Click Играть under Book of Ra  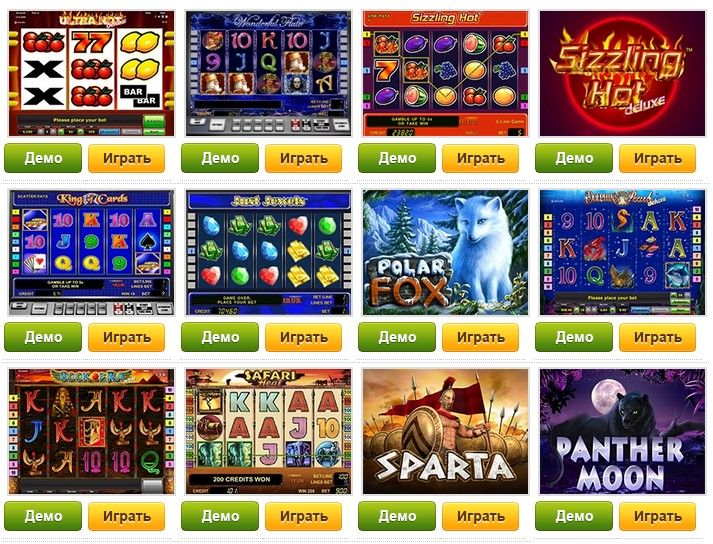tap(126, 516)
